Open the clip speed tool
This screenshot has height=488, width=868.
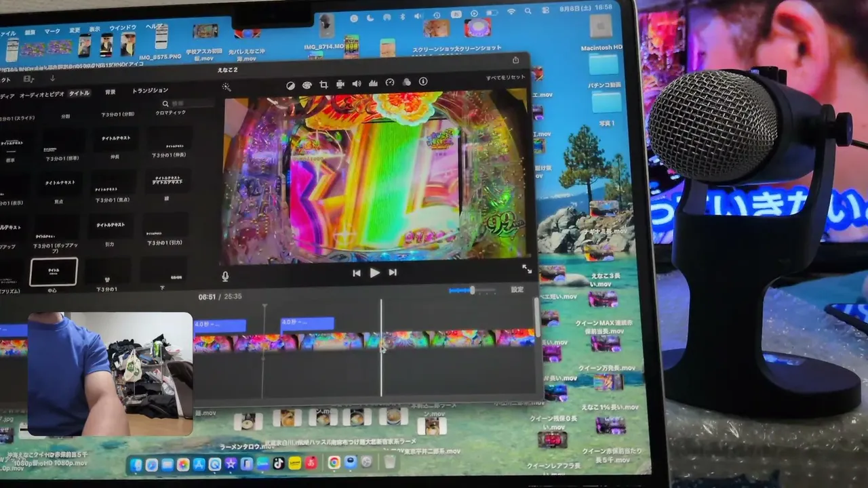coord(390,83)
